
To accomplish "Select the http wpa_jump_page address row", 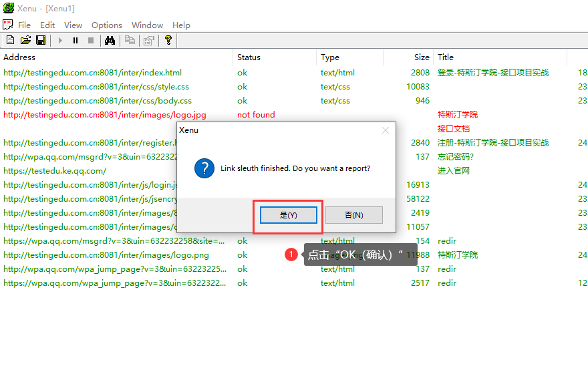I will coord(115,269).
